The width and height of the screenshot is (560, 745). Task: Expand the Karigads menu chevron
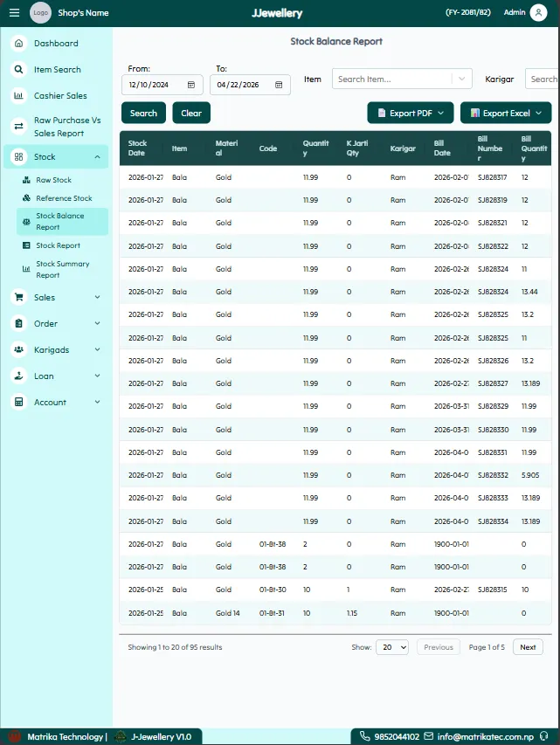[x=98, y=349]
